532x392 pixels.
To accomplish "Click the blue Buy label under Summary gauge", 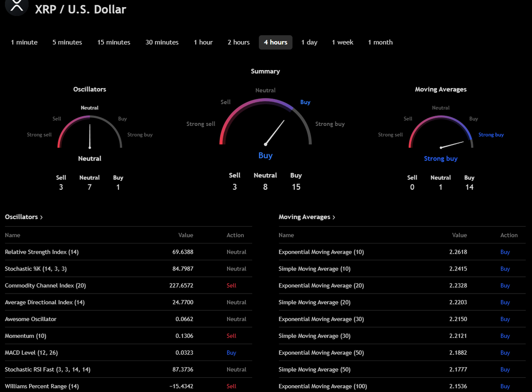I will pyautogui.click(x=266, y=156).
